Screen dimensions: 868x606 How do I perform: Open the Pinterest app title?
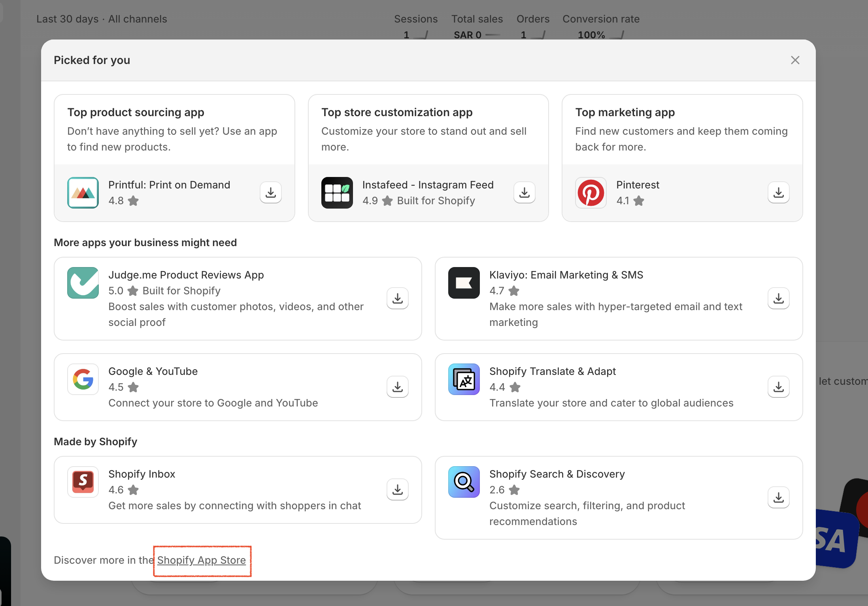click(638, 185)
